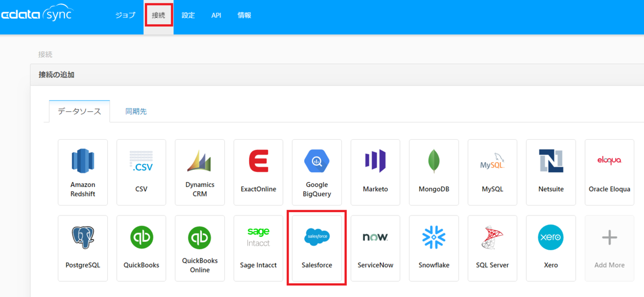Open the ExactOnline connector
644x297 pixels.
click(x=258, y=172)
